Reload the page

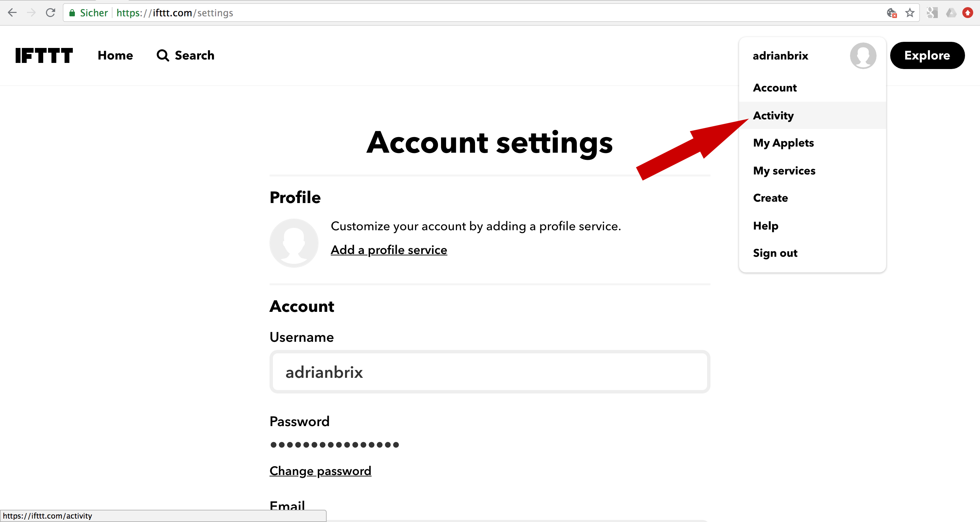51,13
